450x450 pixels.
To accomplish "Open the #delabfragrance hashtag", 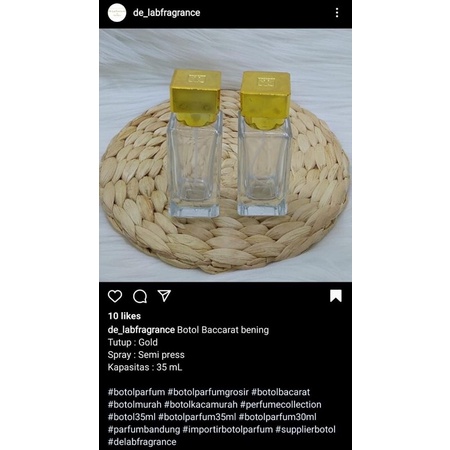I will pos(142,442).
